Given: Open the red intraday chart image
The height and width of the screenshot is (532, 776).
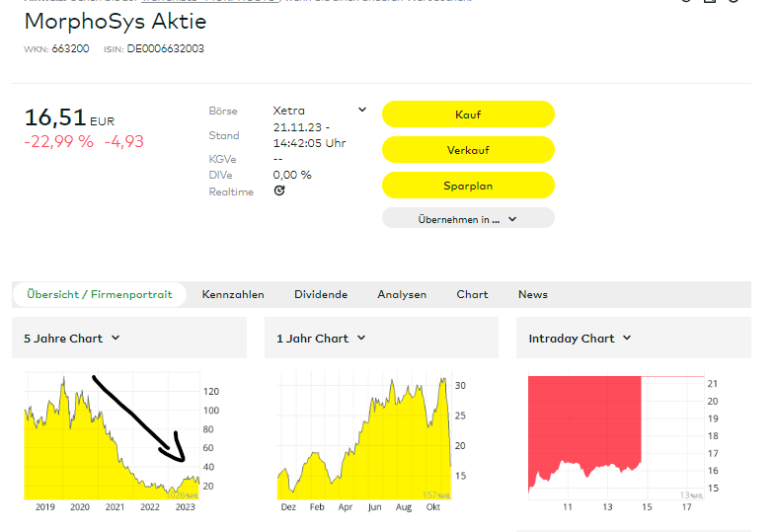Looking at the screenshot, I should click(624, 441).
